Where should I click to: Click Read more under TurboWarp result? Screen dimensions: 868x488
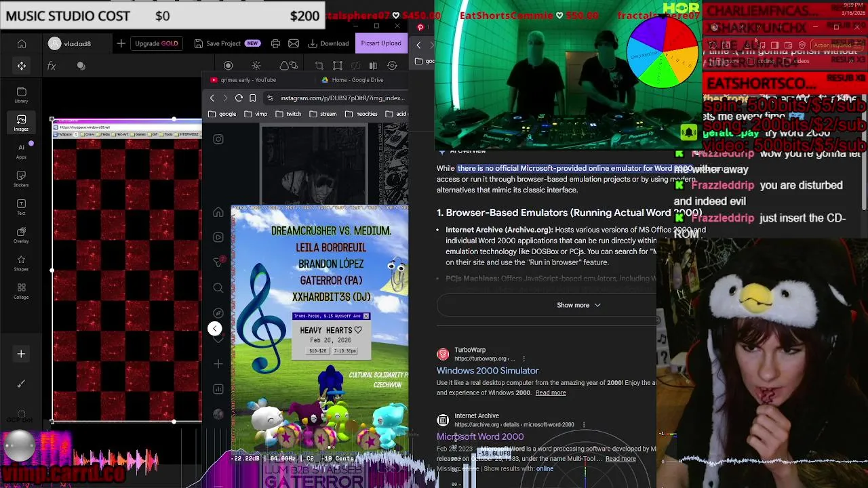tap(551, 393)
